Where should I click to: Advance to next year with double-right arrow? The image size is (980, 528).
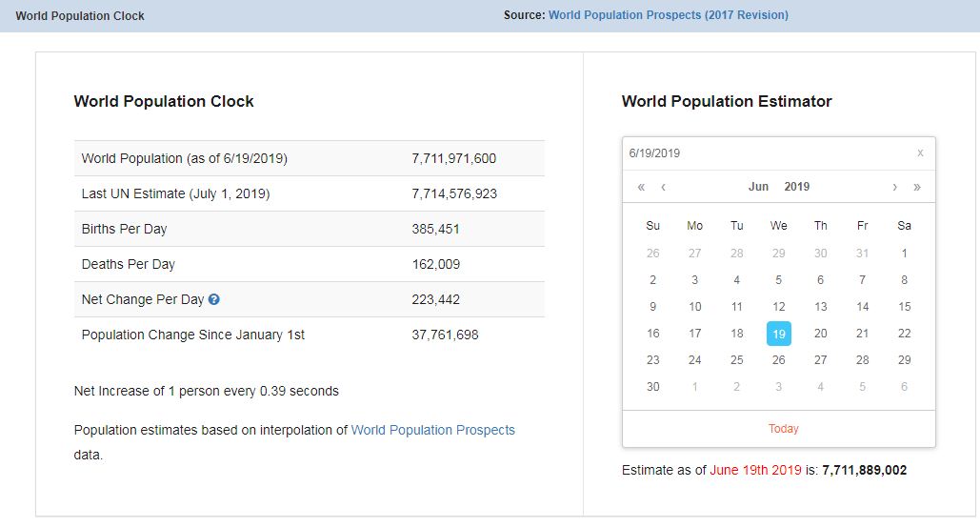[917, 187]
